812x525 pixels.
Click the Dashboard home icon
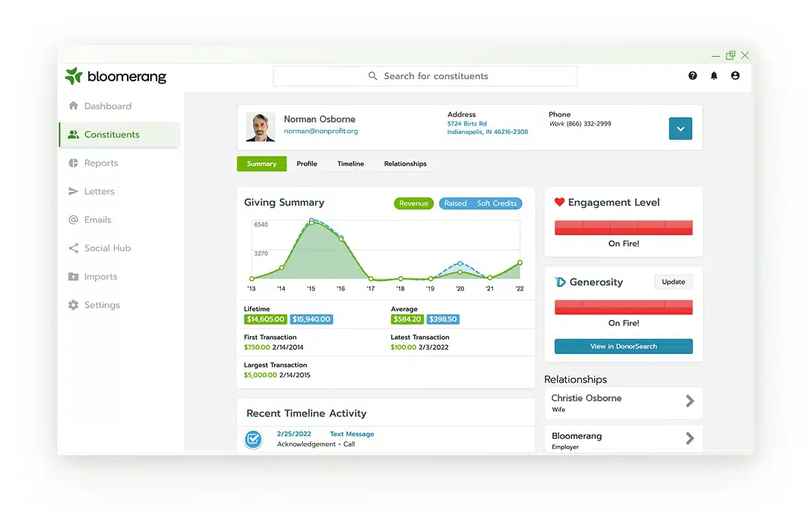(74, 106)
